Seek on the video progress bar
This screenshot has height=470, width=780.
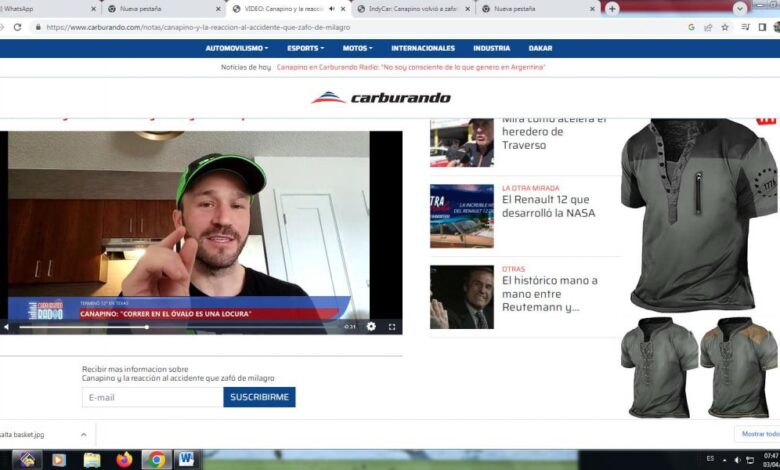179,327
